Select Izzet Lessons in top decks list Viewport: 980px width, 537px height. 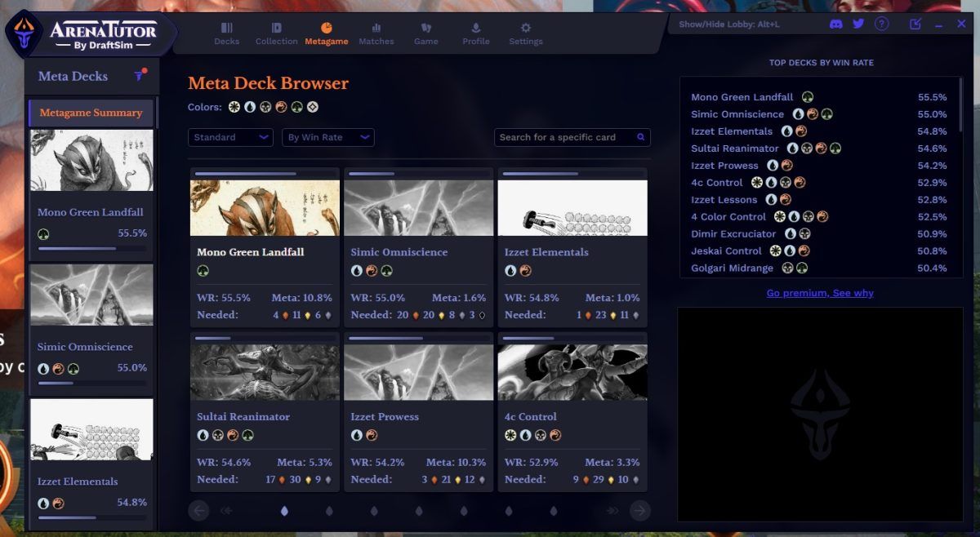click(724, 199)
